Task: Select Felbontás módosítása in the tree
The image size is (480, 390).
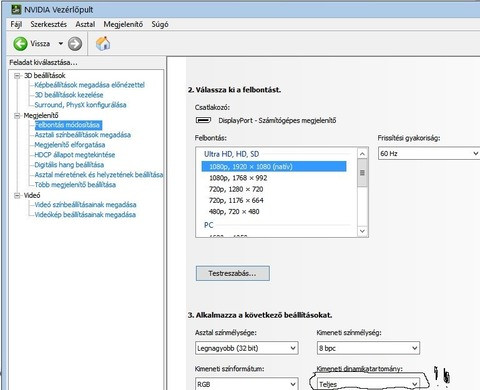Action: click(68, 125)
